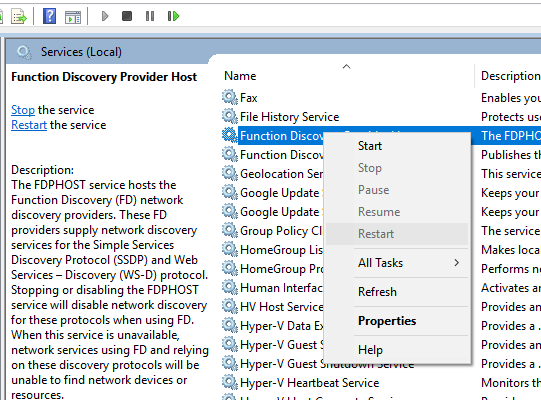Viewport: 541px width, 400px height.
Task: Select the HomeGroup Provider row
Action: [x=281, y=269]
